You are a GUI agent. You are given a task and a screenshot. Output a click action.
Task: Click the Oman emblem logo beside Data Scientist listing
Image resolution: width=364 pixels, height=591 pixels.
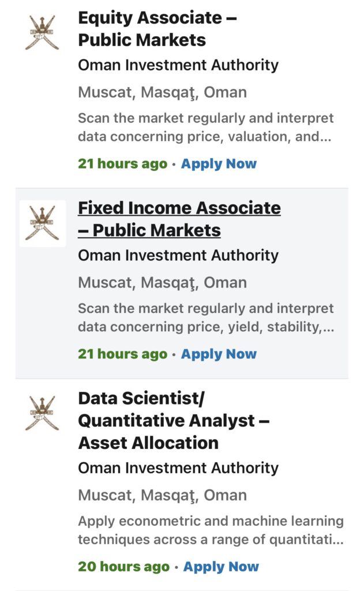(42, 413)
